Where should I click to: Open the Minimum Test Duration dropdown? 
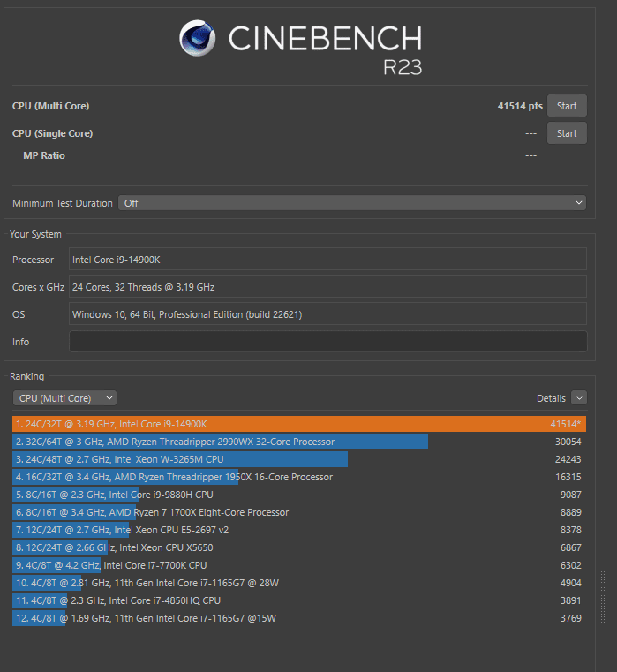click(x=352, y=203)
